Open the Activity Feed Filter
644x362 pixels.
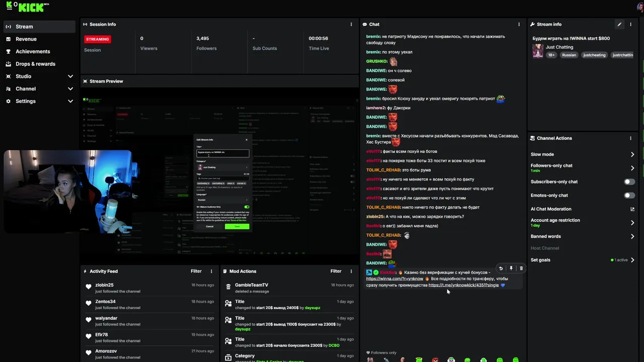tap(196, 271)
